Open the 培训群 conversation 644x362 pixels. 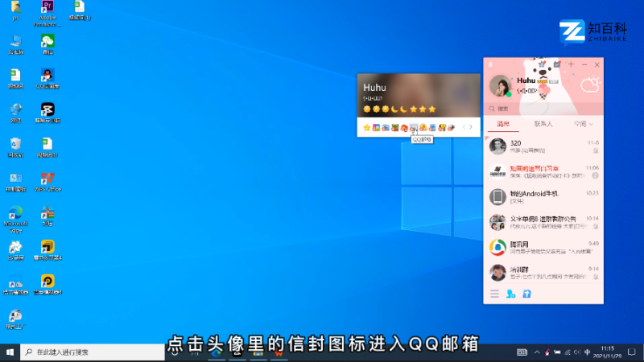[x=543, y=273]
